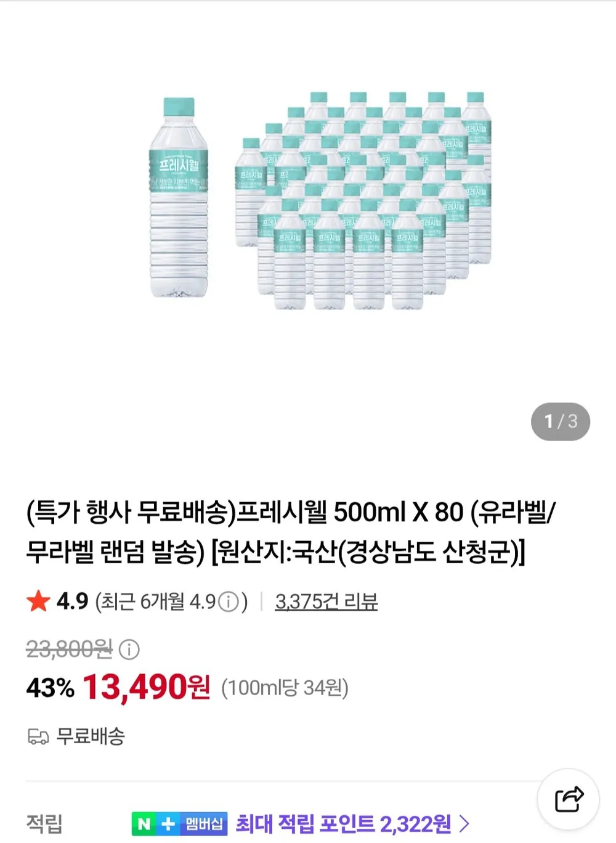
Task: Tap the 1/3 image page indicator
Action: pos(561,421)
